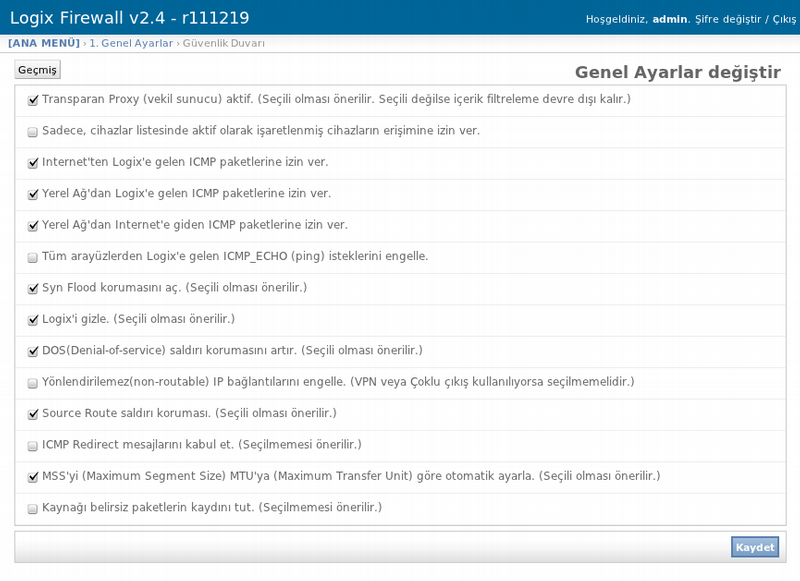Toggle Source Route saldırı koruması checkbox

[33, 415]
